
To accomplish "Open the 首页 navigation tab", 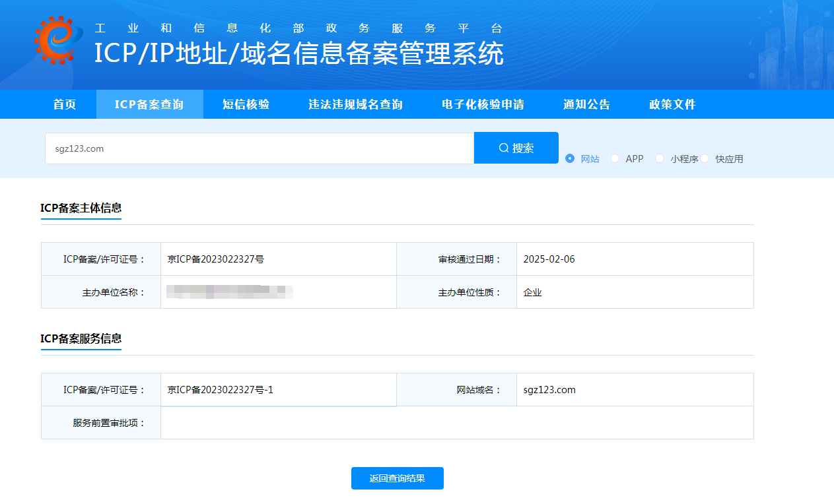I will [65, 104].
